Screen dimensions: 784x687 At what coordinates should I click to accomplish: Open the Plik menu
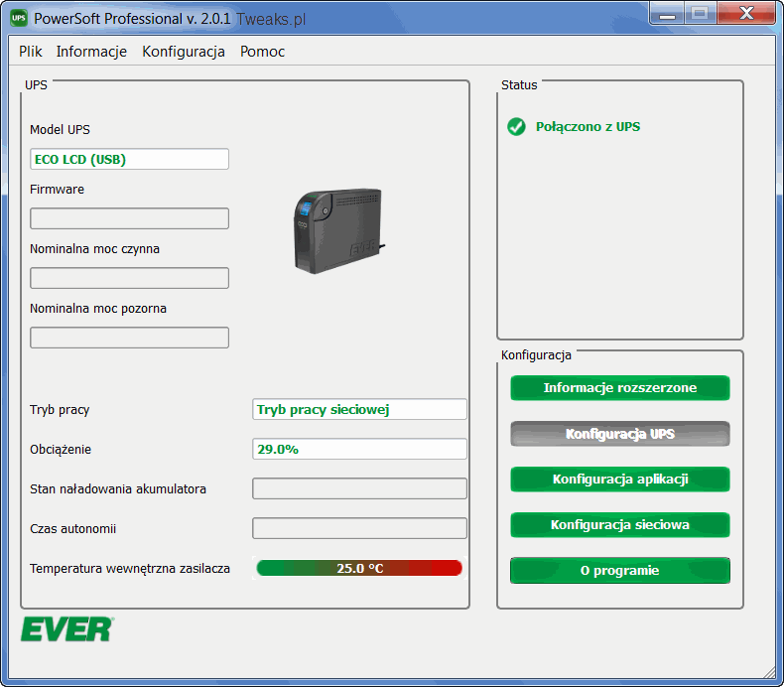click(31, 52)
